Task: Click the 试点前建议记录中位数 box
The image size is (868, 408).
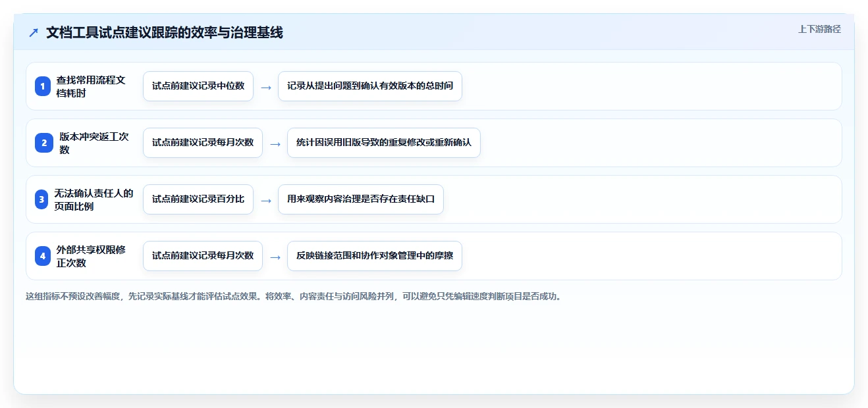Action: [198, 86]
